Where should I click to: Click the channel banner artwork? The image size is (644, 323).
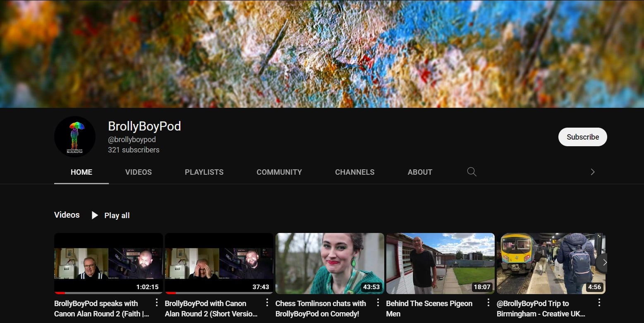[322, 54]
